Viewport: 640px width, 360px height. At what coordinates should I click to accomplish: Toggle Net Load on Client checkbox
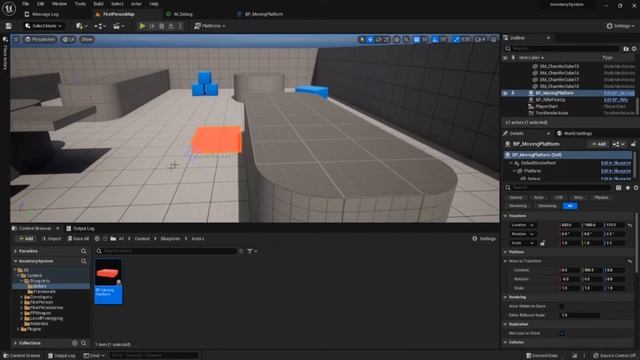click(562, 333)
